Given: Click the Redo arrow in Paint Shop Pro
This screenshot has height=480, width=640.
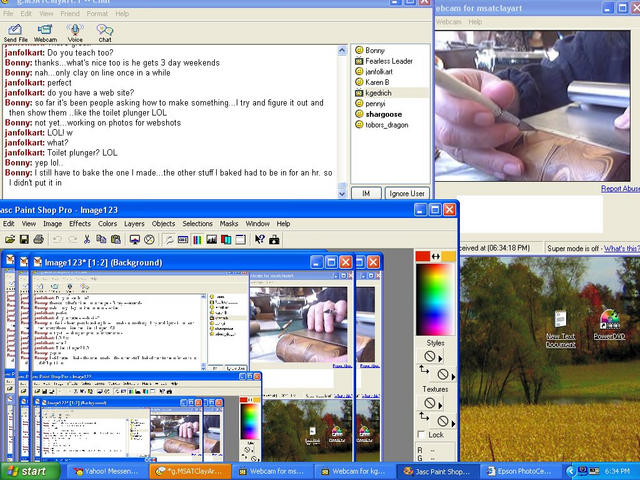Looking at the screenshot, I should 72,239.
